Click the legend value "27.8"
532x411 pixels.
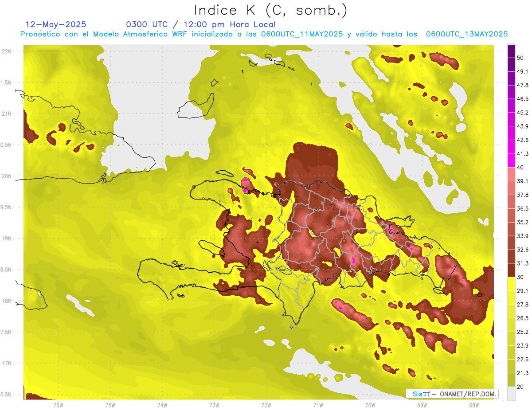tap(522, 304)
